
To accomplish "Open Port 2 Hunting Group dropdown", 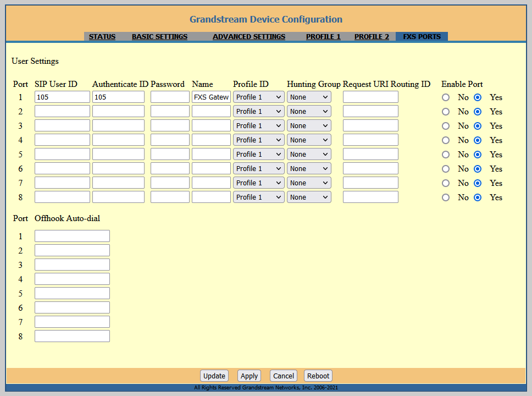I will coord(309,112).
